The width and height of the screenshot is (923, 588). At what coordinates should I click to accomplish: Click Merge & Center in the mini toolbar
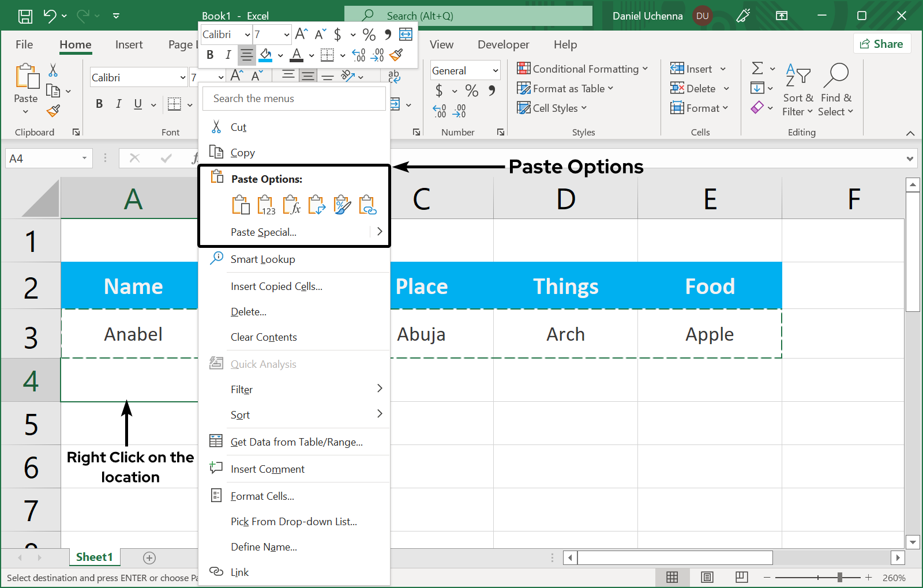click(406, 35)
